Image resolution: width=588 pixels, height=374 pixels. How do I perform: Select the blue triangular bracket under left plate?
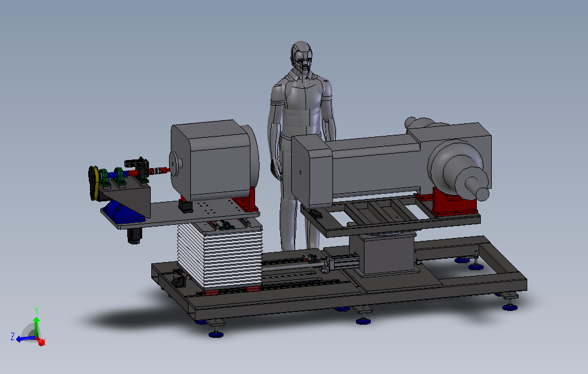click(122, 212)
